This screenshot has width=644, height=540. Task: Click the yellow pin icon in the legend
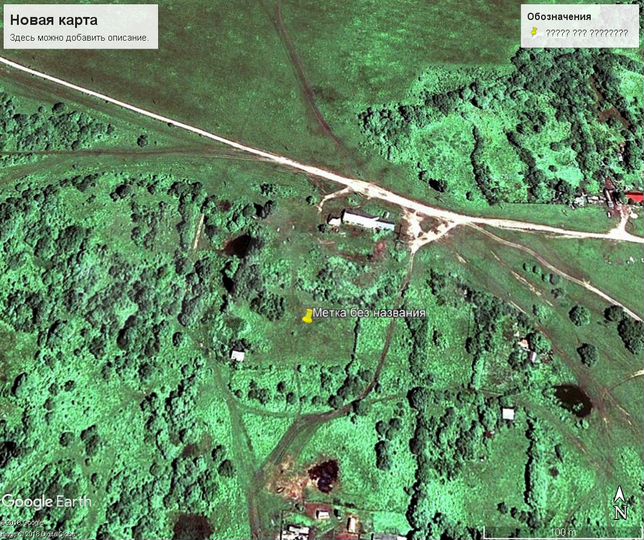pos(535,33)
